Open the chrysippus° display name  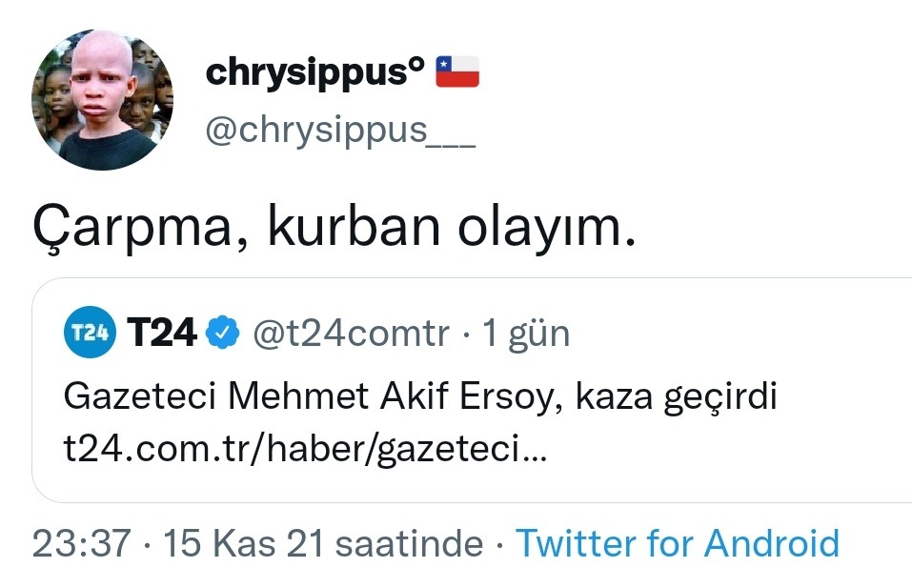click(315, 73)
